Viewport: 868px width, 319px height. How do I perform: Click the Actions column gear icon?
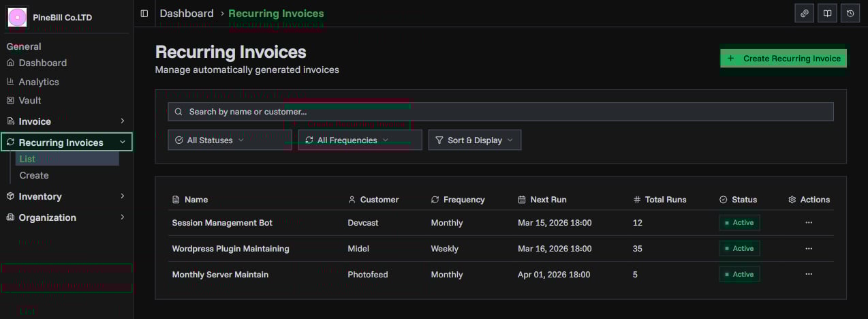point(792,200)
